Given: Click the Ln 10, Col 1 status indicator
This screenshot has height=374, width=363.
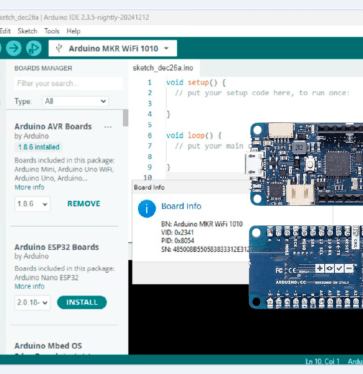Looking at the screenshot, I should coord(322,362).
